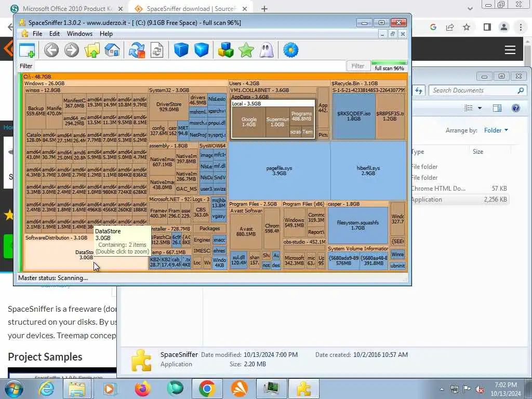Show hidden system tray icons arrow
Screen dimensions: 532x399
point(442,390)
